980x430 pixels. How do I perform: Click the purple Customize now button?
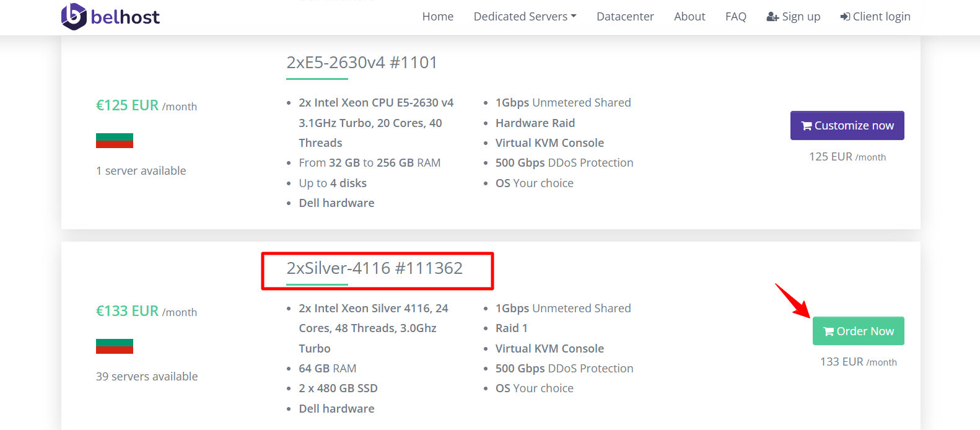(847, 126)
